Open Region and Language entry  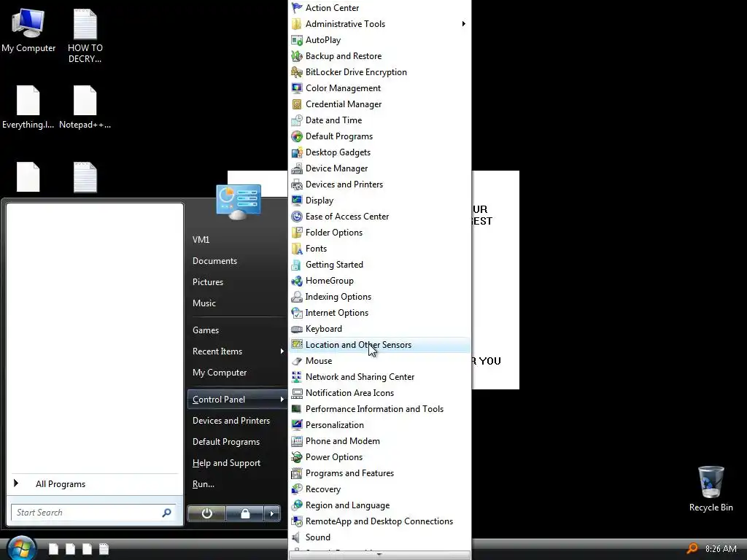(348, 505)
